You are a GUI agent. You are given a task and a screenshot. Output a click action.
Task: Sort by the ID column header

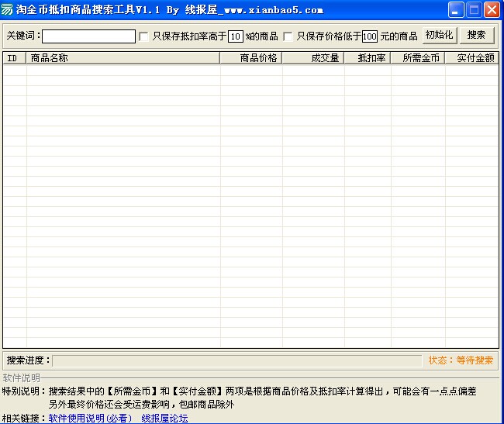click(14, 58)
